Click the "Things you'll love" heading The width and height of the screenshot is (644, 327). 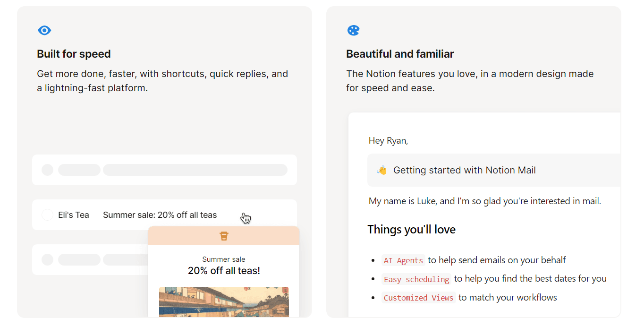(x=411, y=229)
